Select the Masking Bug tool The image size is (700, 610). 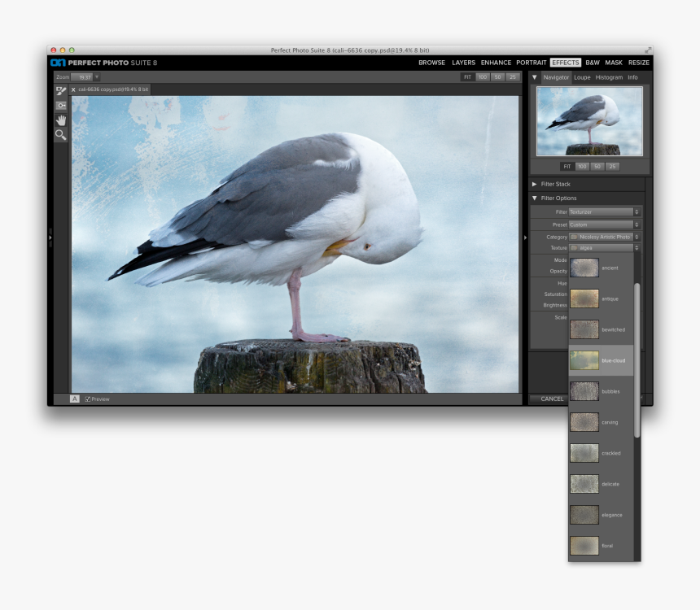tap(60, 106)
